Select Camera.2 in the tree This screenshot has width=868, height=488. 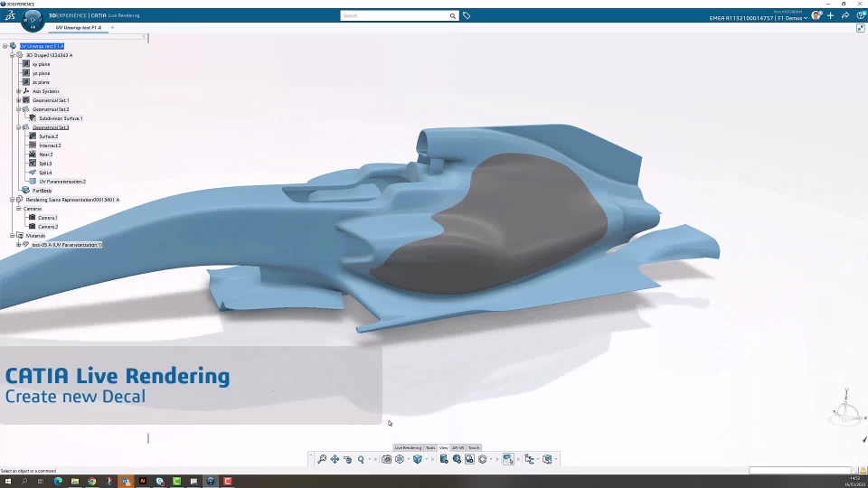coord(48,227)
